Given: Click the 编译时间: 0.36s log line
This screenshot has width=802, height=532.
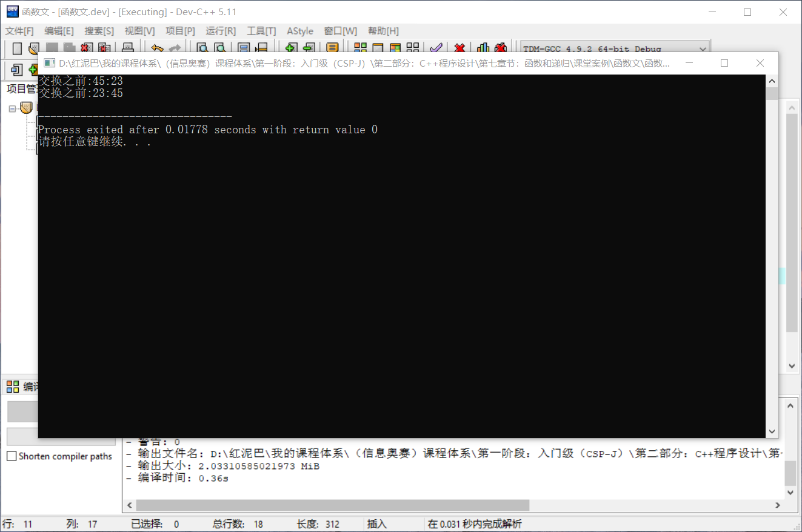Looking at the screenshot, I should [x=177, y=478].
